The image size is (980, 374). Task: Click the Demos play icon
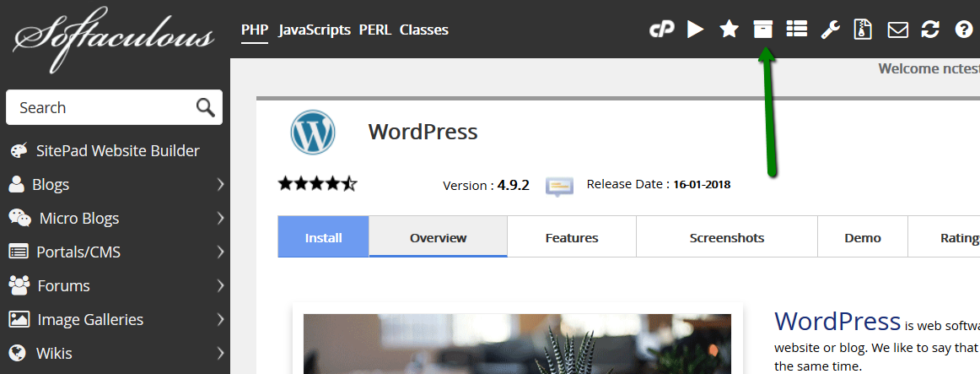click(695, 30)
